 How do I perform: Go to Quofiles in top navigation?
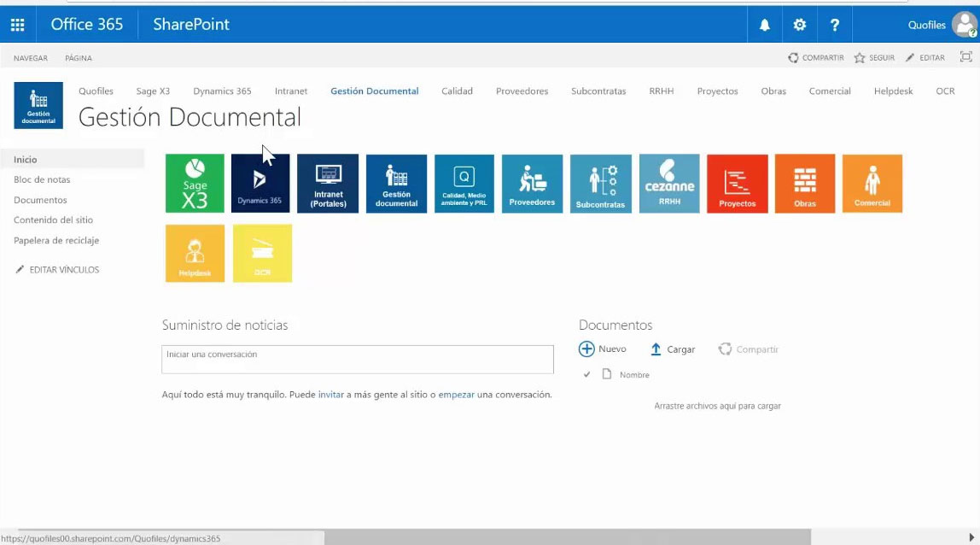96,91
